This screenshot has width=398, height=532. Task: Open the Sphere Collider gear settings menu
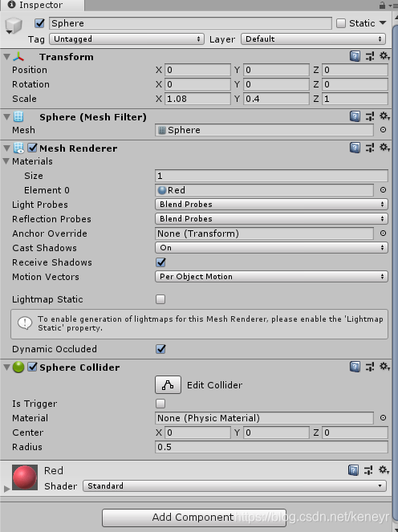coord(384,367)
